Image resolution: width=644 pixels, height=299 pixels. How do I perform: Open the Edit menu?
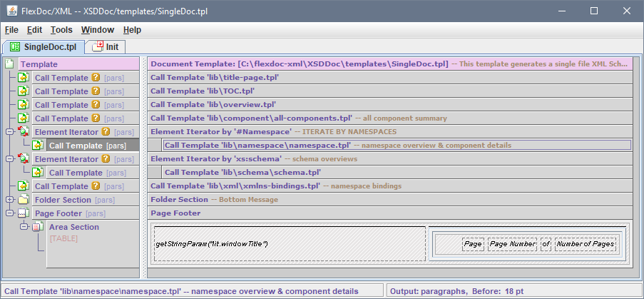pyautogui.click(x=34, y=30)
